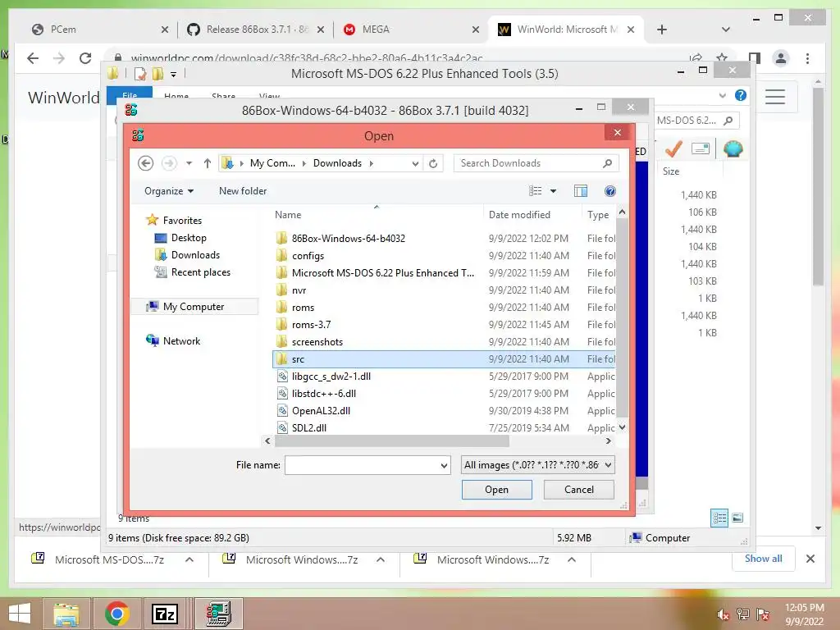Viewport: 840px width, 630px height.
Task: Expand the My Computer breadcrumb chevron
Action: click(304, 163)
